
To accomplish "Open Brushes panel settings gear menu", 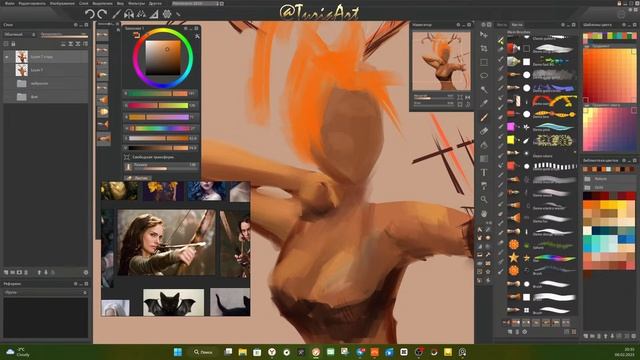I will coord(563,25).
